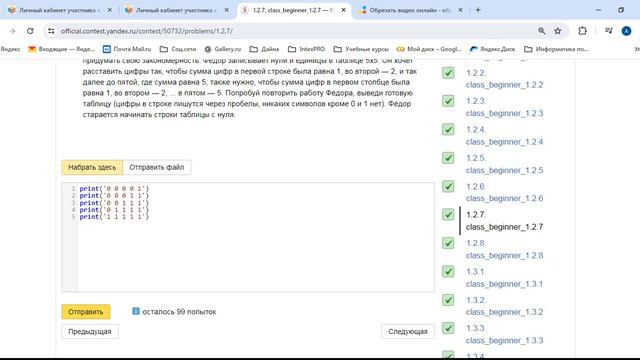This screenshot has width=640, height=360.
Task: Open problem 1.2.8 class_beginner_1.2.8
Action: click(x=504, y=249)
